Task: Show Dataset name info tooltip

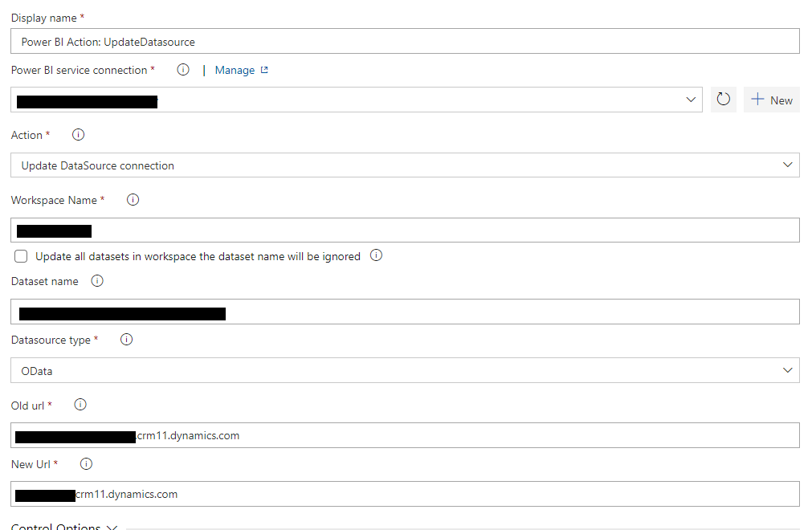Action: pos(97,280)
